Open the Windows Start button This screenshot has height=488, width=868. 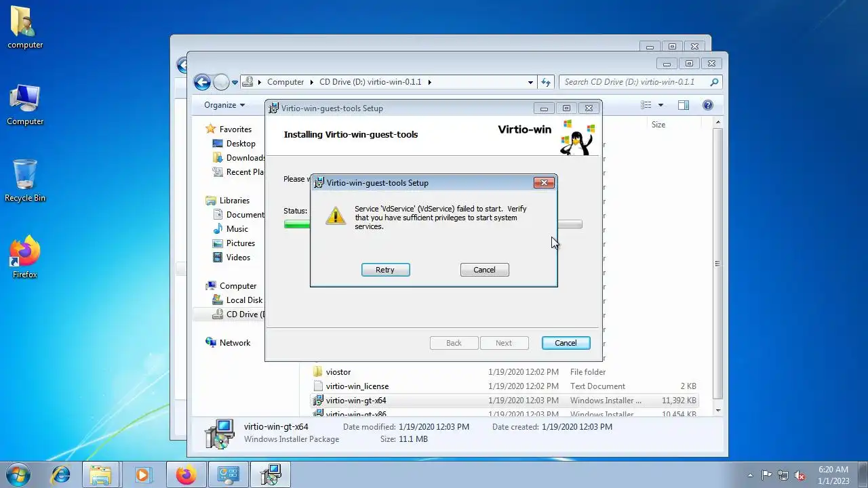click(18, 474)
